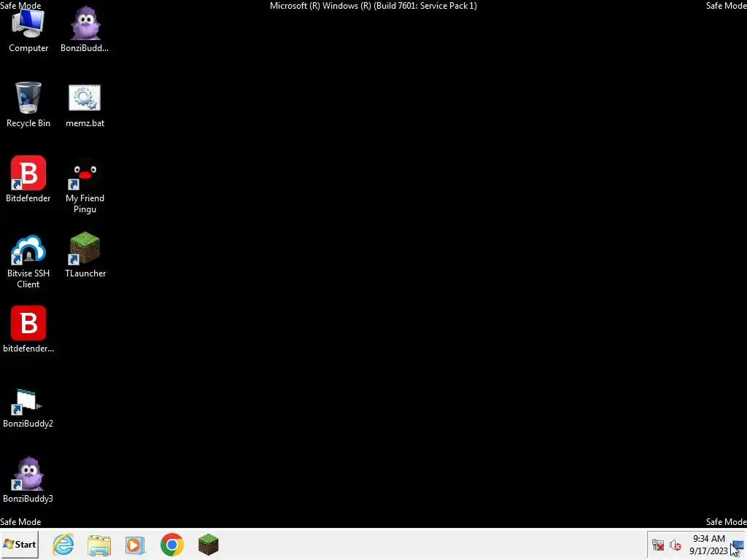Open Windows Media Player taskbar icon

[x=135, y=545]
